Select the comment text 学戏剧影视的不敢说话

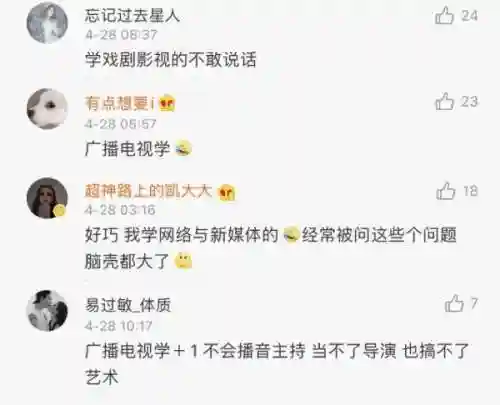pos(170,60)
